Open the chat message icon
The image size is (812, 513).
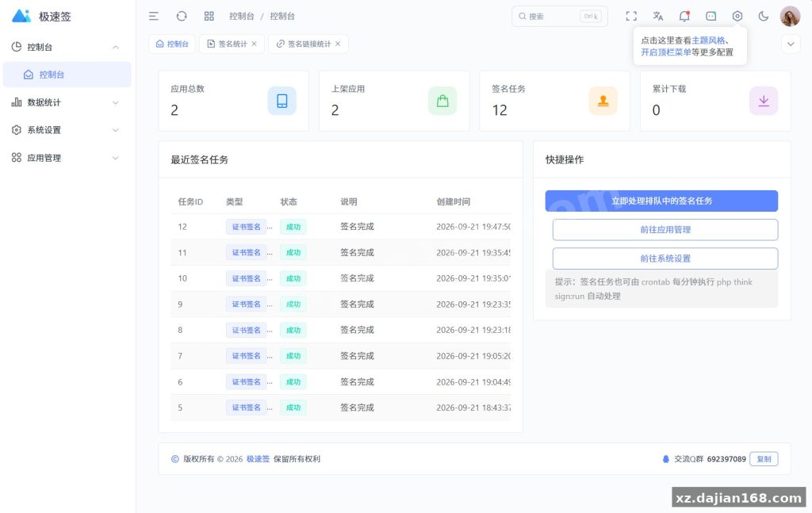tap(711, 16)
